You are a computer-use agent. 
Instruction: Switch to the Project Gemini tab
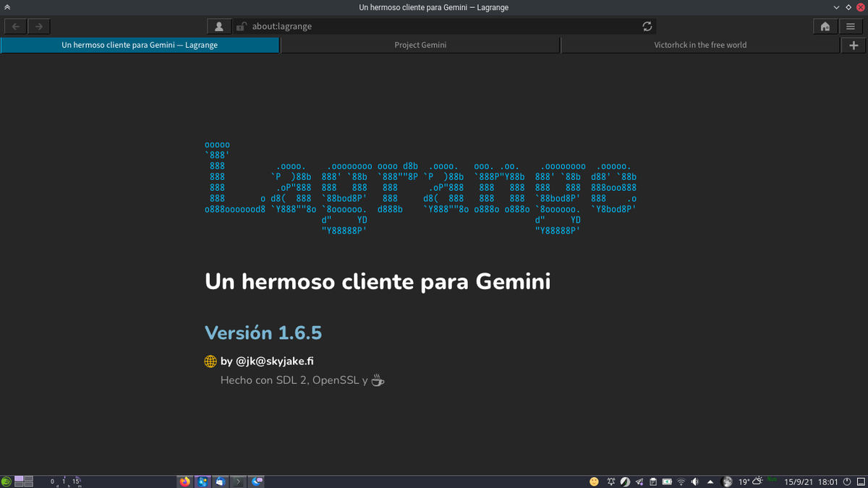[420, 44]
